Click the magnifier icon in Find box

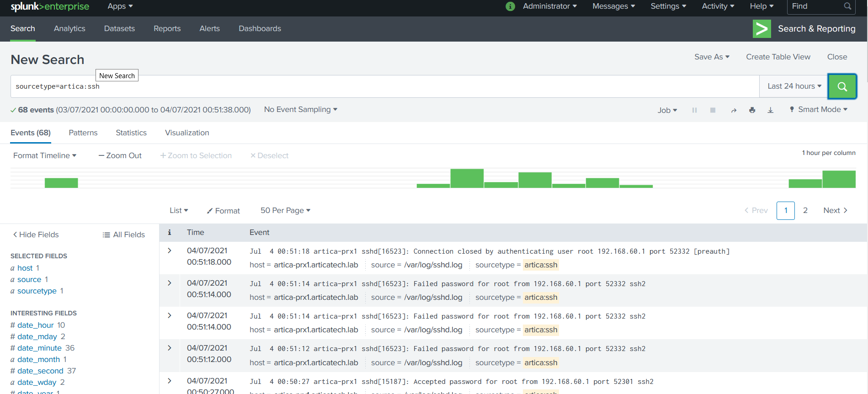(x=847, y=6)
